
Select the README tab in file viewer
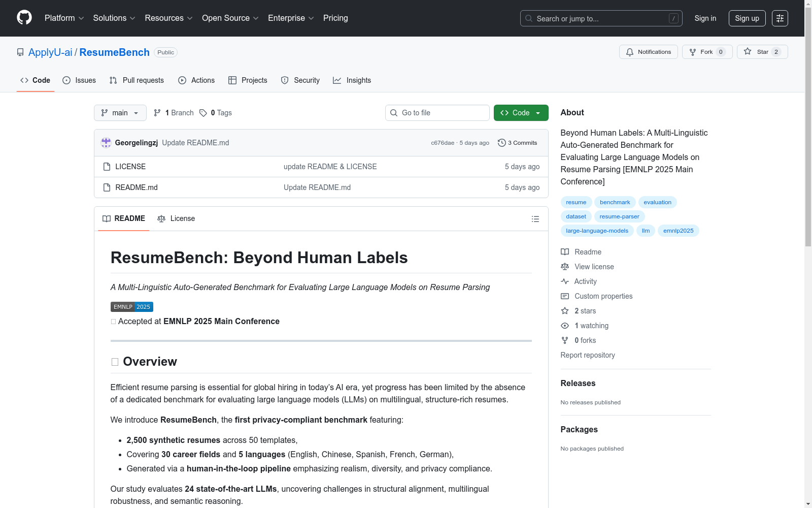[x=124, y=218]
